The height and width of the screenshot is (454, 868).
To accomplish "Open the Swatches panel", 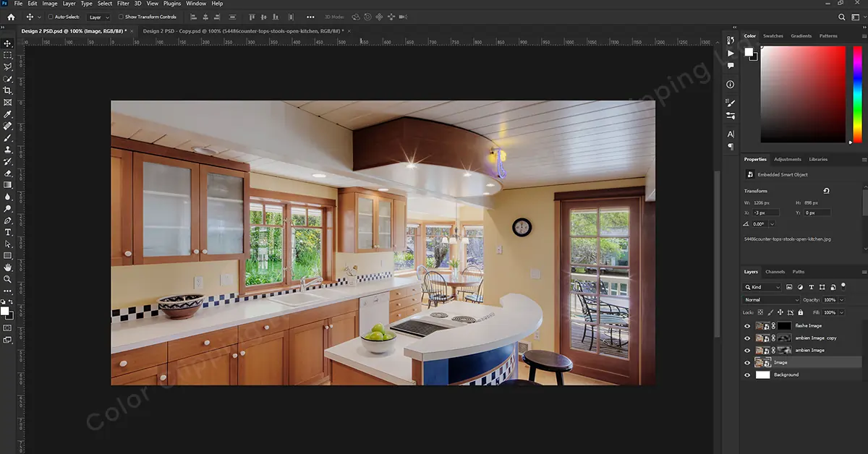I will (773, 35).
